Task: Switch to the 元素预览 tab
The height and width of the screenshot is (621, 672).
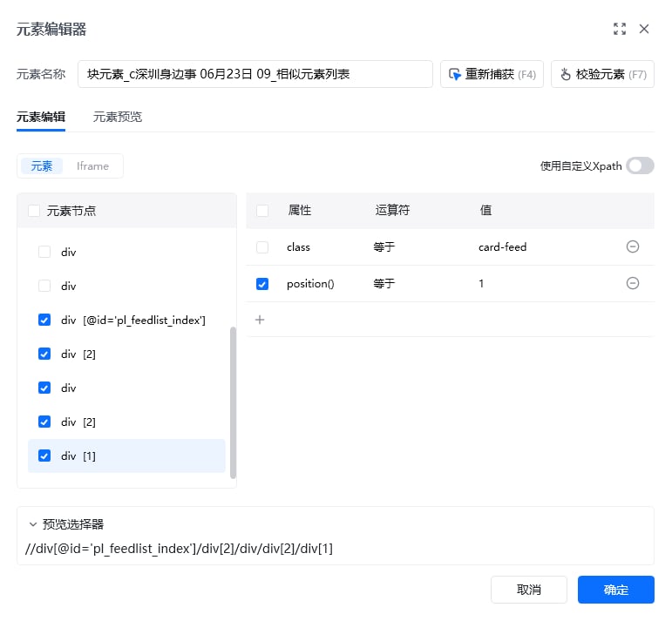Action: 118,117
